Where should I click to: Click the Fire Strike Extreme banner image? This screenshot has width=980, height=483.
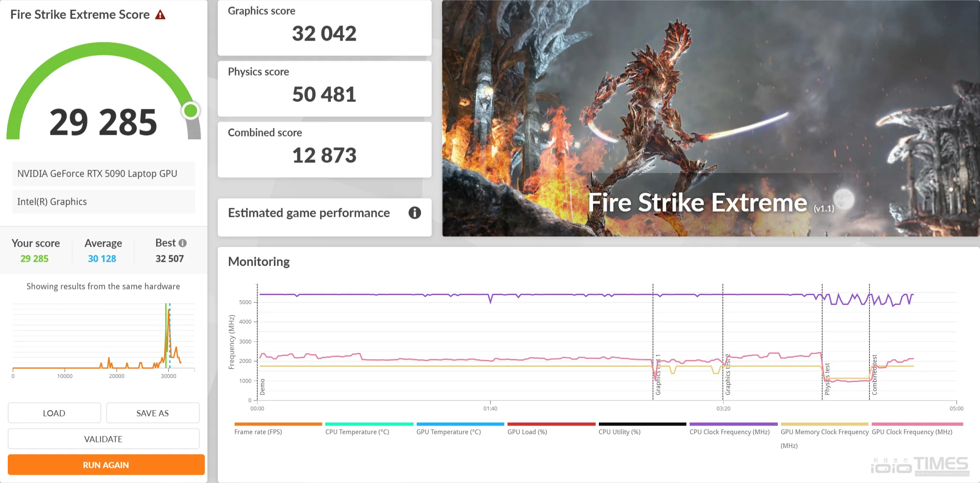click(711, 118)
